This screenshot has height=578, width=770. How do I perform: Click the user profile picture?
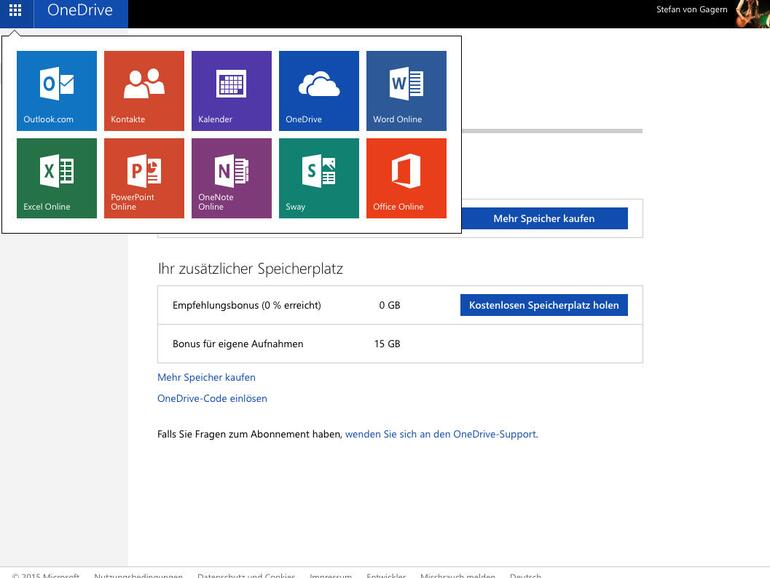[752, 13]
